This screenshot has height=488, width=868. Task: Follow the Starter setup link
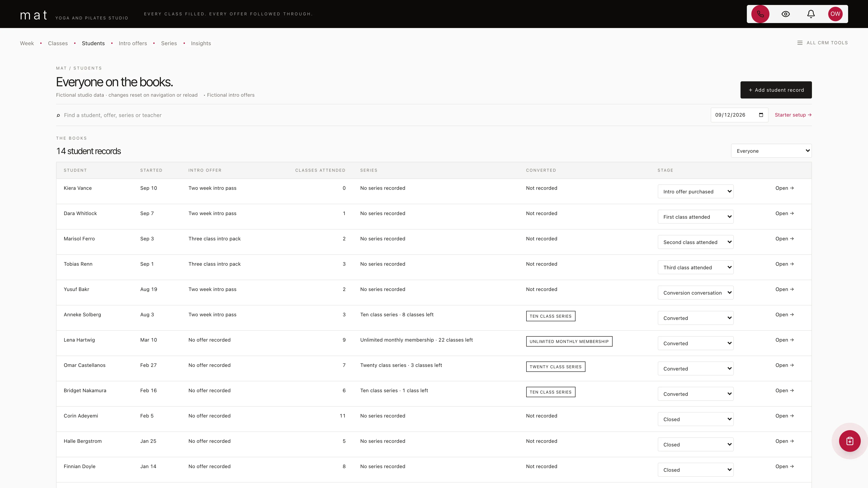(x=793, y=115)
